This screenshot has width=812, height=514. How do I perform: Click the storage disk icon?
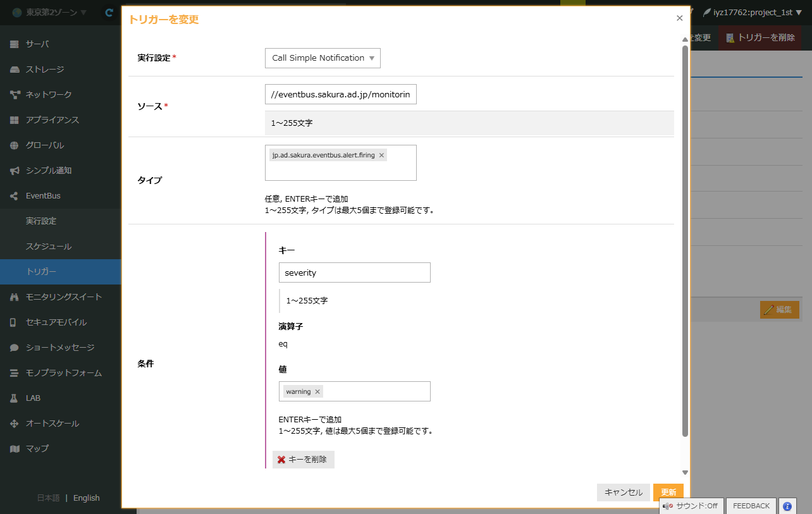[15, 70]
